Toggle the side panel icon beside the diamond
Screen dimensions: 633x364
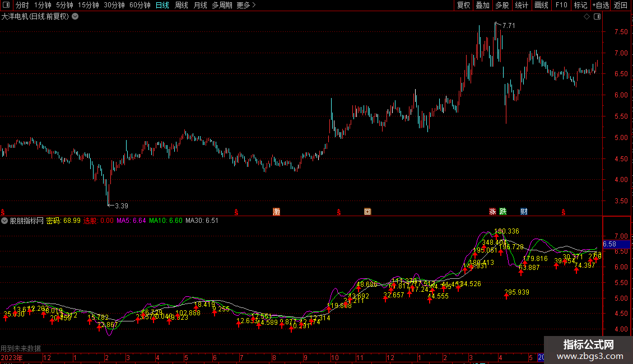coord(597,17)
